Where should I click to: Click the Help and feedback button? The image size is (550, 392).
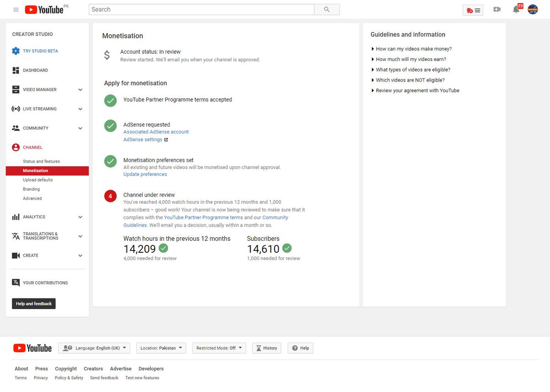34,304
